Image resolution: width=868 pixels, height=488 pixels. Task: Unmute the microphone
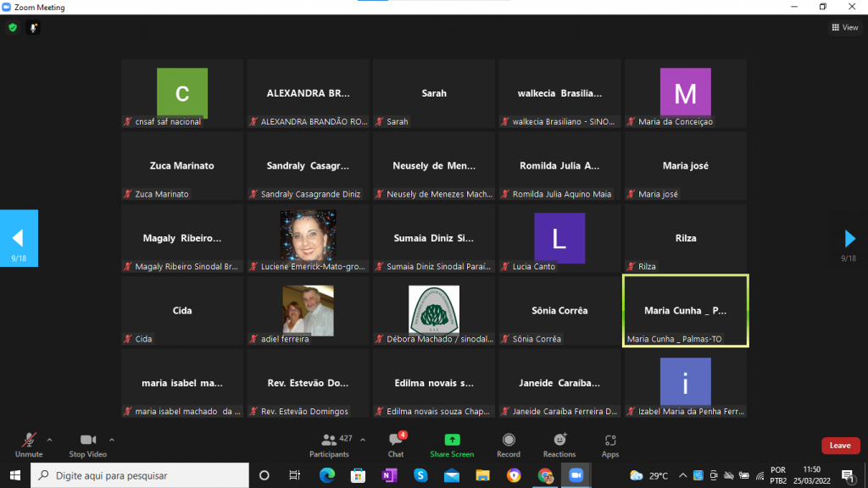pyautogui.click(x=29, y=444)
